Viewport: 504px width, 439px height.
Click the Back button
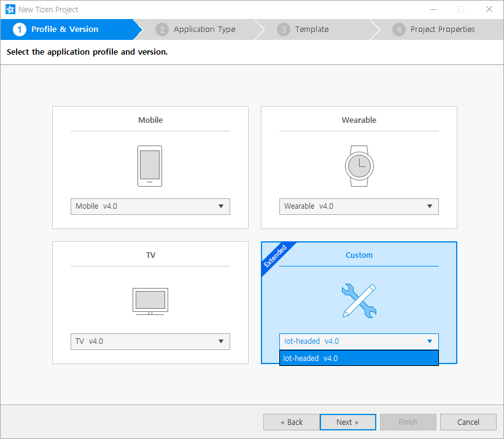[292, 422]
